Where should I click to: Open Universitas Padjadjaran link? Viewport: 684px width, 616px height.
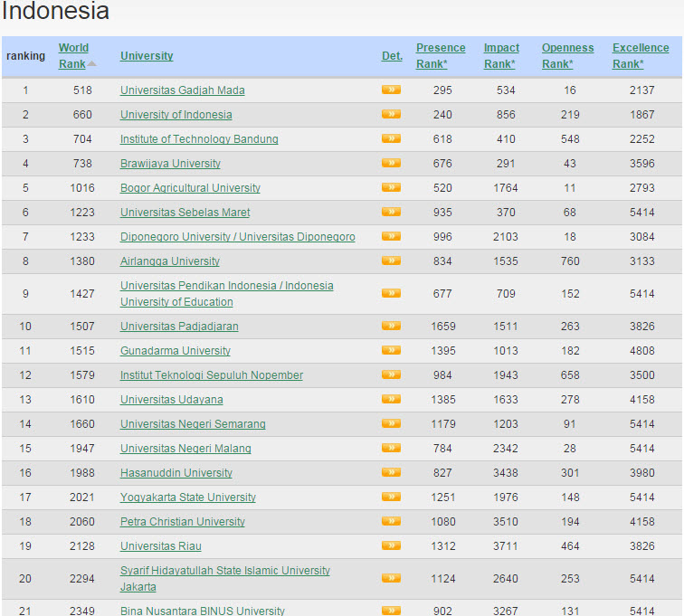[x=179, y=327]
